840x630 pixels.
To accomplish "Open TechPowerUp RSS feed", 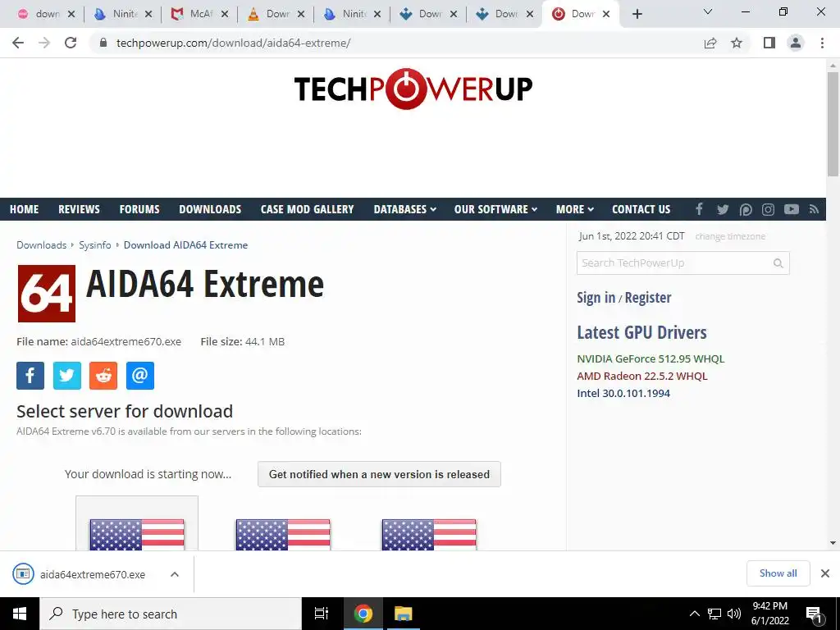I will (x=815, y=209).
